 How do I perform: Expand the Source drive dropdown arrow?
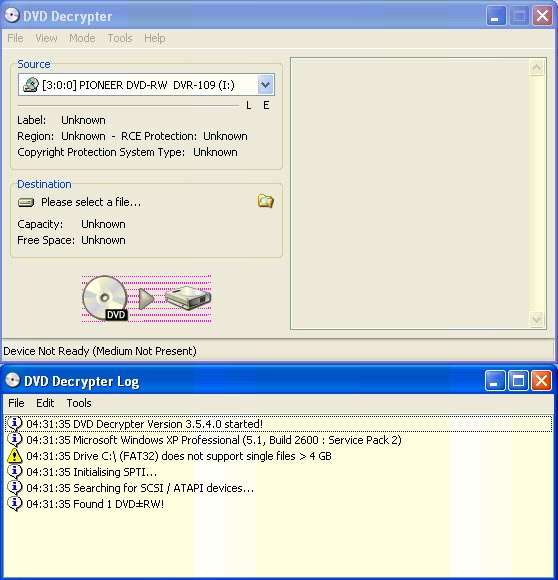pos(266,85)
